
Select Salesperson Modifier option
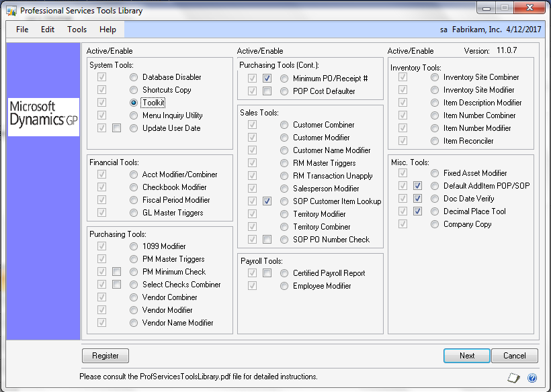(x=284, y=189)
